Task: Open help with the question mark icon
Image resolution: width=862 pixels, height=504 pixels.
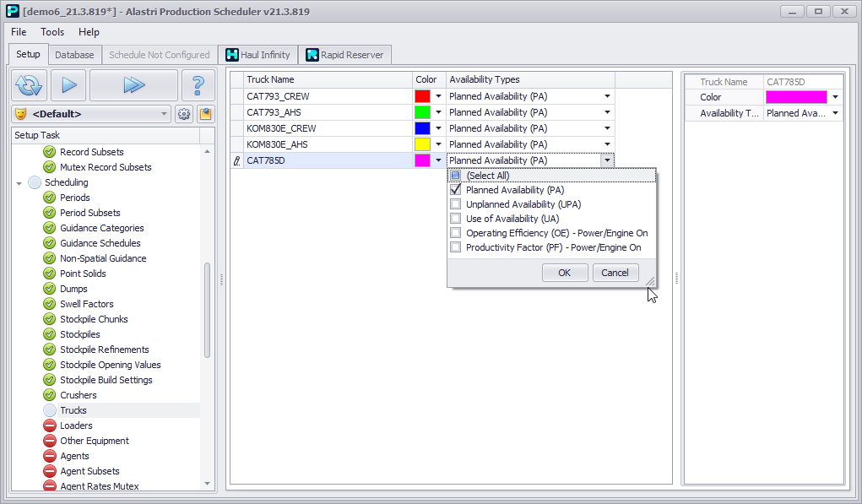Action: pos(198,85)
